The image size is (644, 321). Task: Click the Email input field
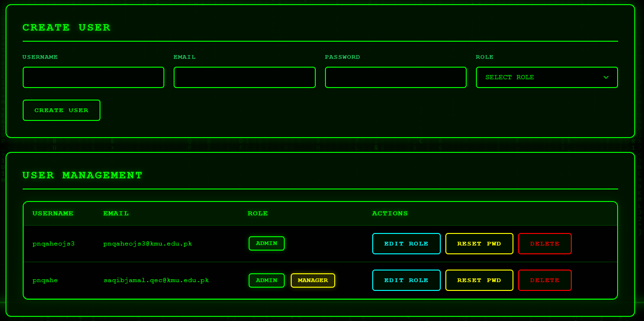tap(244, 77)
